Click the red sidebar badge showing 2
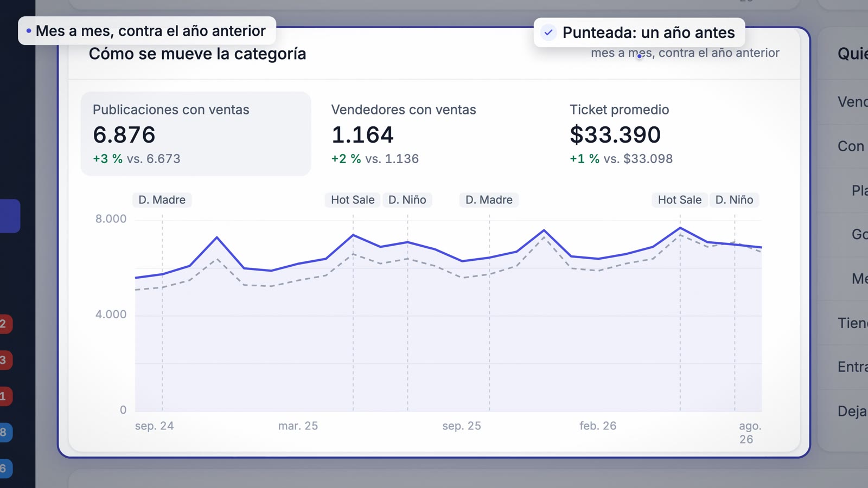This screenshot has width=868, height=488. [5, 324]
